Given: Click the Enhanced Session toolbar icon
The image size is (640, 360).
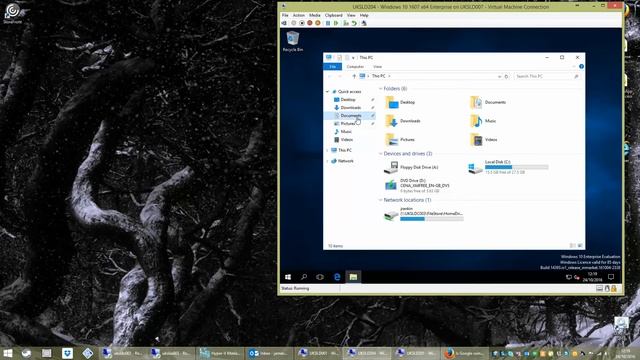Looking at the screenshot, I should [x=364, y=23].
